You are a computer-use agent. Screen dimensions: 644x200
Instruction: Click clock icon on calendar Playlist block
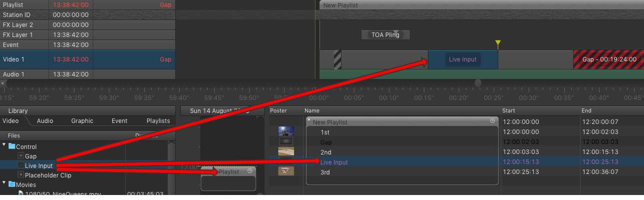250,171
